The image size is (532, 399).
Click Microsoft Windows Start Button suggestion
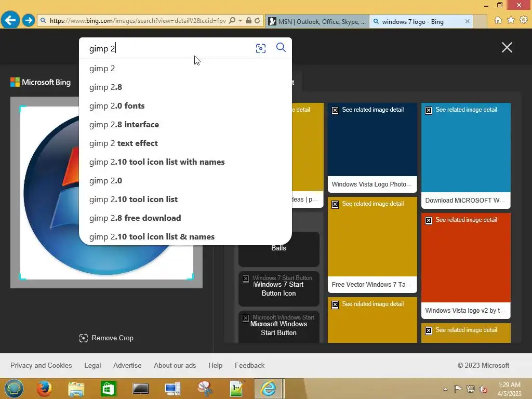(x=278, y=327)
